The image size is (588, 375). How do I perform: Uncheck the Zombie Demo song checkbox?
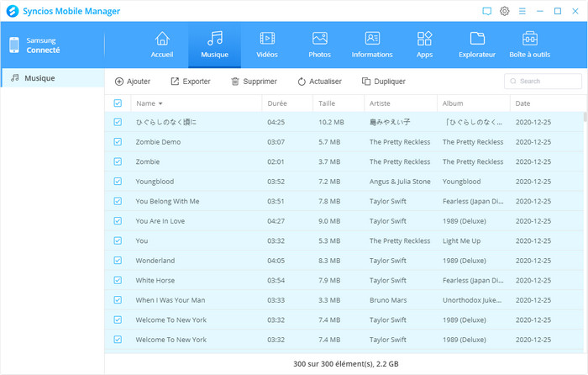118,142
